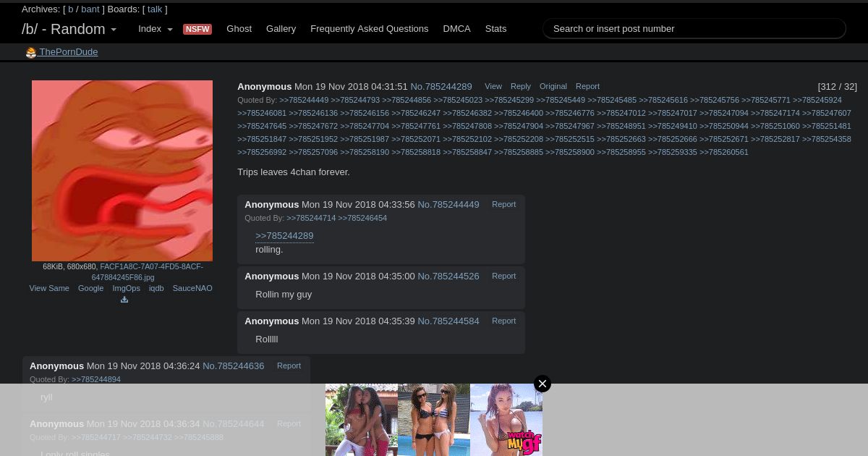This screenshot has width=868, height=456.
Task: Open quoted-by link >>785245924
Action: tap(817, 100)
